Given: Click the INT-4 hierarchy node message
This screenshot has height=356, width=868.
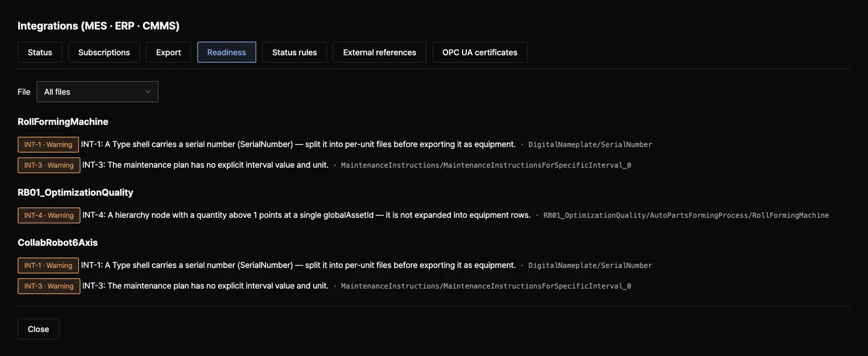Looking at the screenshot, I should [306, 215].
